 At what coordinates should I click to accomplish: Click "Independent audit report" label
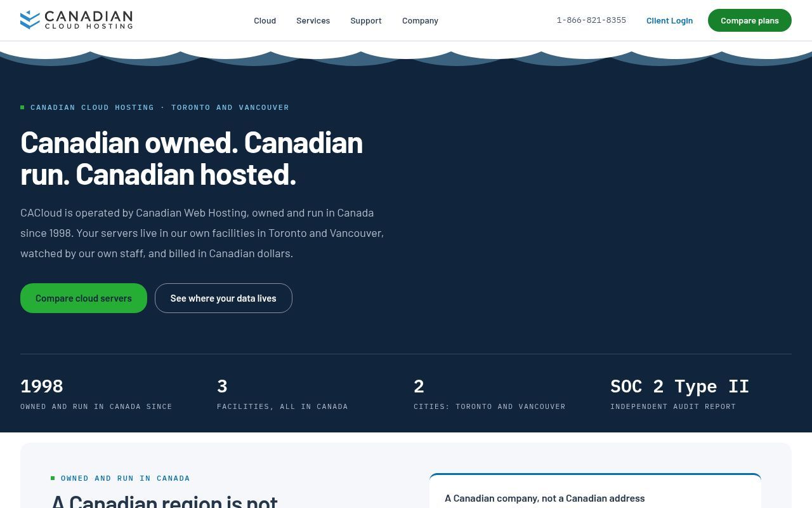click(x=673, y=406)
